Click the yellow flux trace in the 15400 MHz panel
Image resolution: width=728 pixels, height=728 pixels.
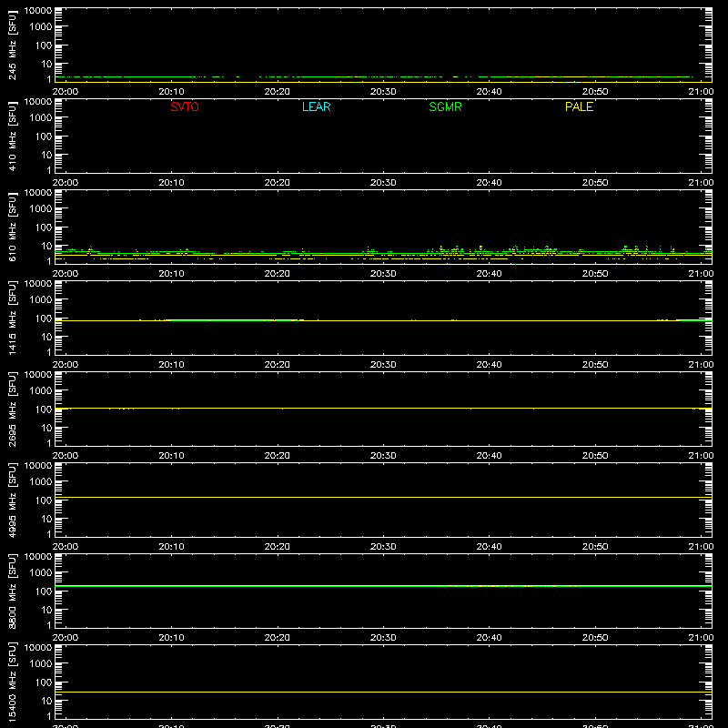[x=383, y=693]
